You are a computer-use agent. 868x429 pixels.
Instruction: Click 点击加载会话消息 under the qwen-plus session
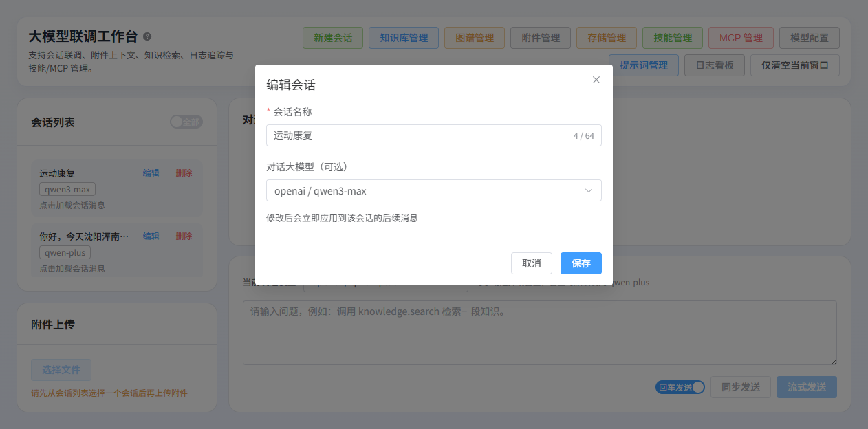pos(72,268)
